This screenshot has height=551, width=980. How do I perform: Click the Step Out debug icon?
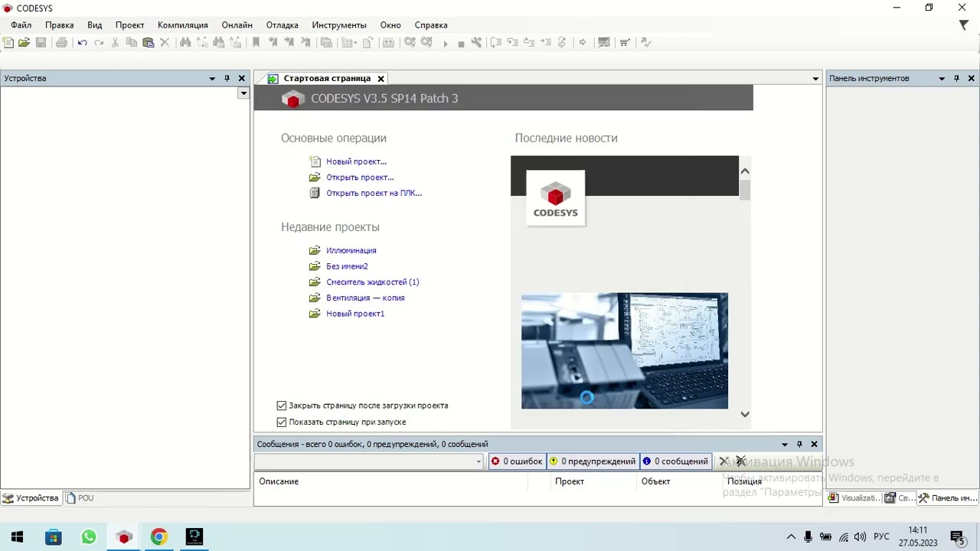point(529,43)
